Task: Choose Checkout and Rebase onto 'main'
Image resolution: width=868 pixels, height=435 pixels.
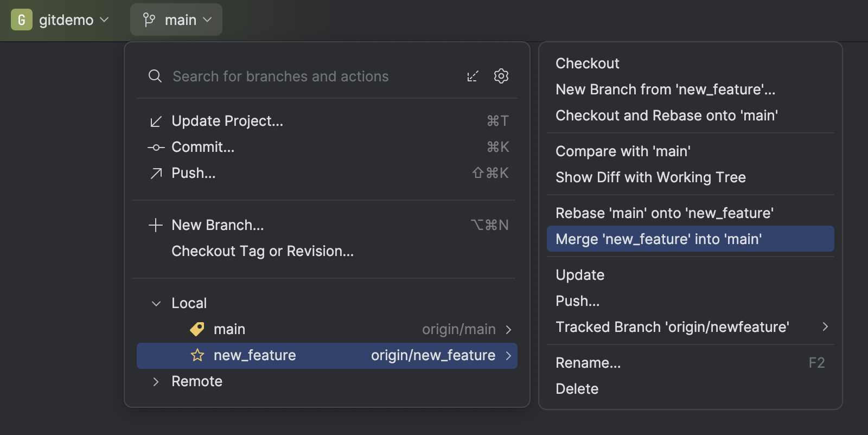Action: pyautogui.click(x=667, y=116)
